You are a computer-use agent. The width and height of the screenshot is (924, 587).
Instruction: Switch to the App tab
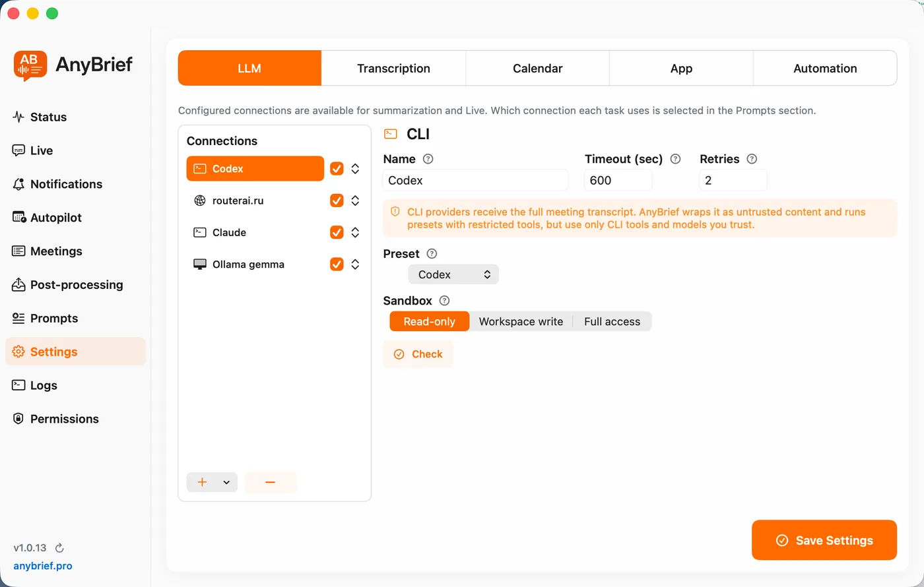[681, 68]
